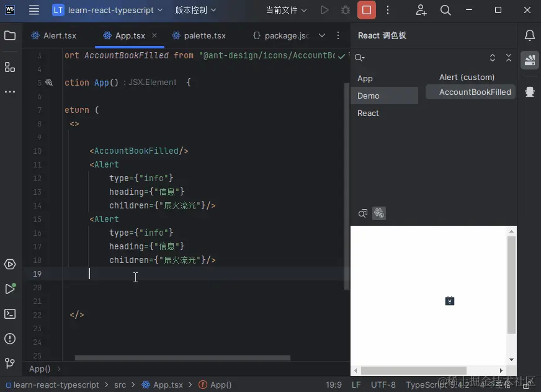This screenshot has width=541, height=392.
Task: Click the preview scroll right arrow
Action: [501, 371]
